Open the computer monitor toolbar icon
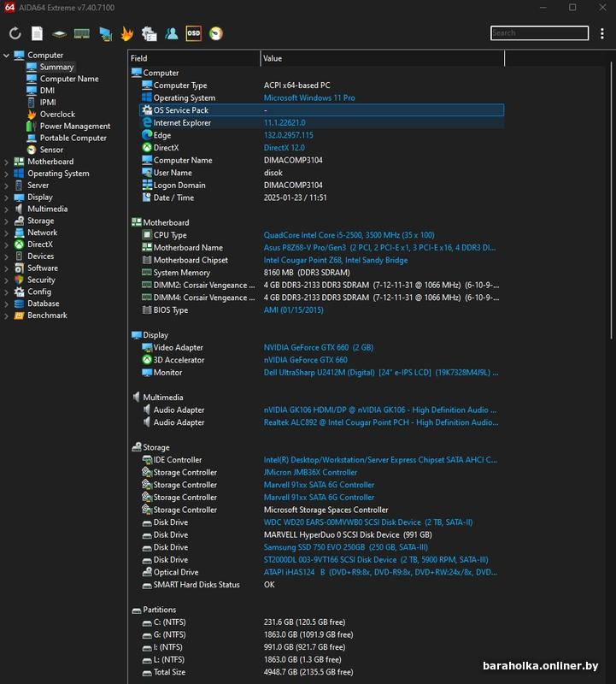The width and height of the screenshot is (616, 684). (105, 33)
